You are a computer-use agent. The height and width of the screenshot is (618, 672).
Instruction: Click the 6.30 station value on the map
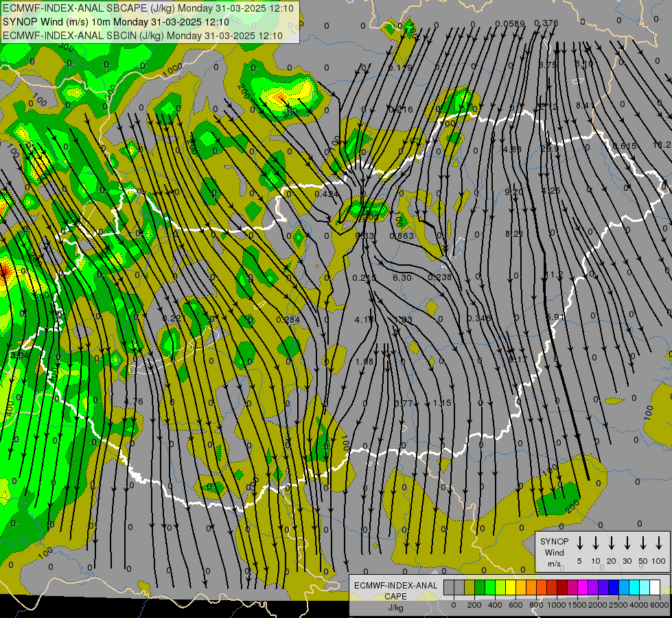[x=402, y=278]
